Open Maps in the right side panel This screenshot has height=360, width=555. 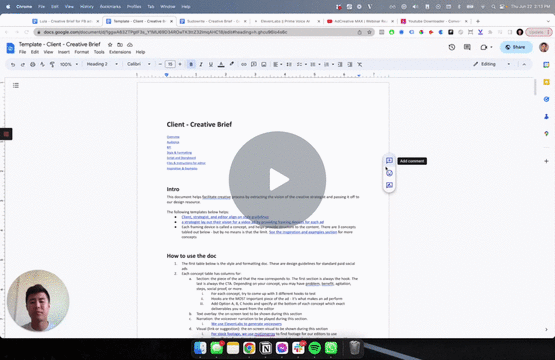pyautogui.click(x=546, y=134)
